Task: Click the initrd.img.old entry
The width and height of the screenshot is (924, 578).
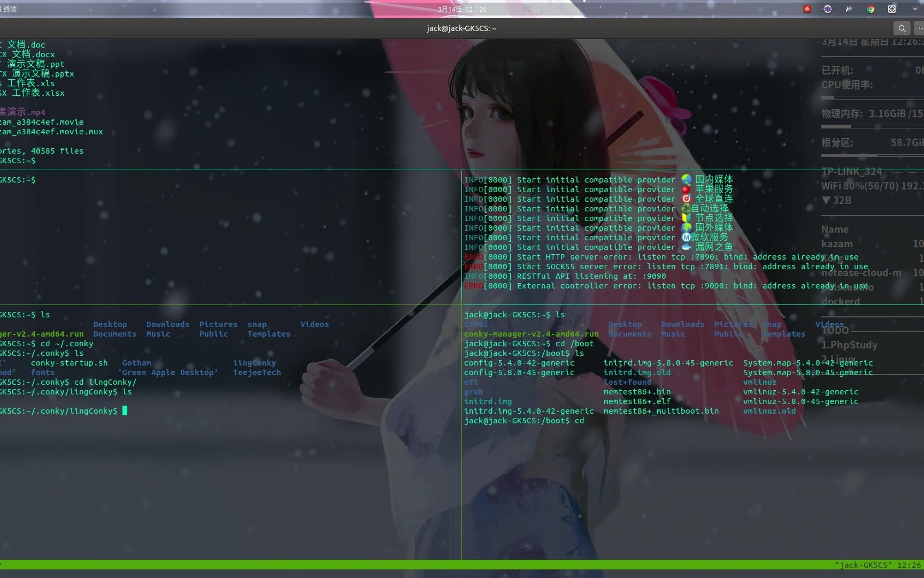Action: (637, 372)
